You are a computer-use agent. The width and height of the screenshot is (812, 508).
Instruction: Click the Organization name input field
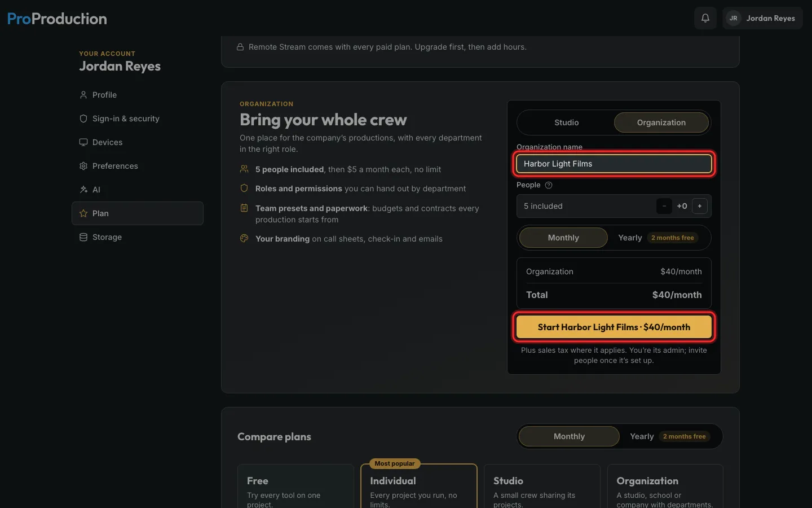(x=614, y=164)
